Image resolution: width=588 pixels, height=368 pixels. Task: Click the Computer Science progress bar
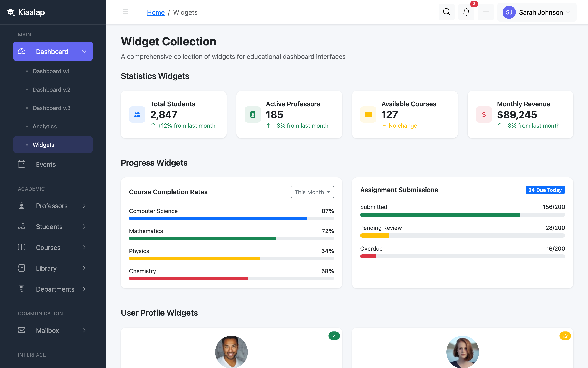(x=231, y=218)
